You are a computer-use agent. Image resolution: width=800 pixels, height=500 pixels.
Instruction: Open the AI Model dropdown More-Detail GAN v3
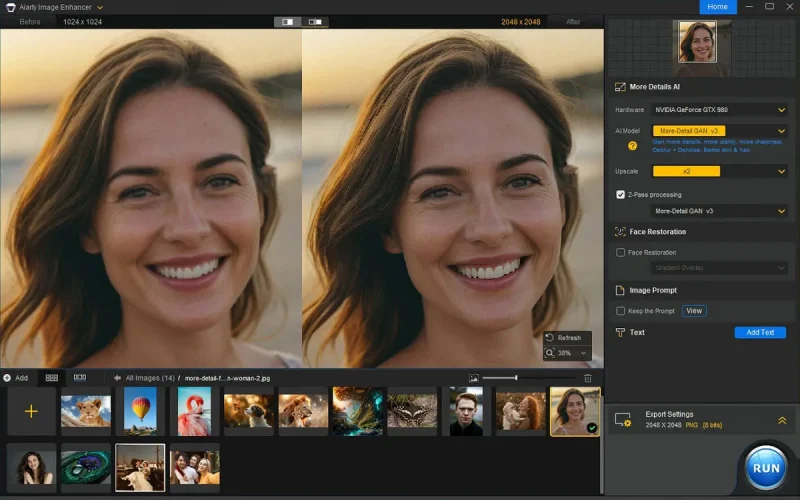719,131
